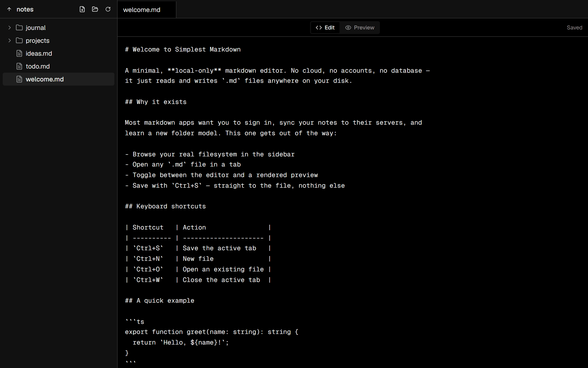Switch to Preview mode
The width and height of the screenshot is (588, 368).
[x=360, y=28]
